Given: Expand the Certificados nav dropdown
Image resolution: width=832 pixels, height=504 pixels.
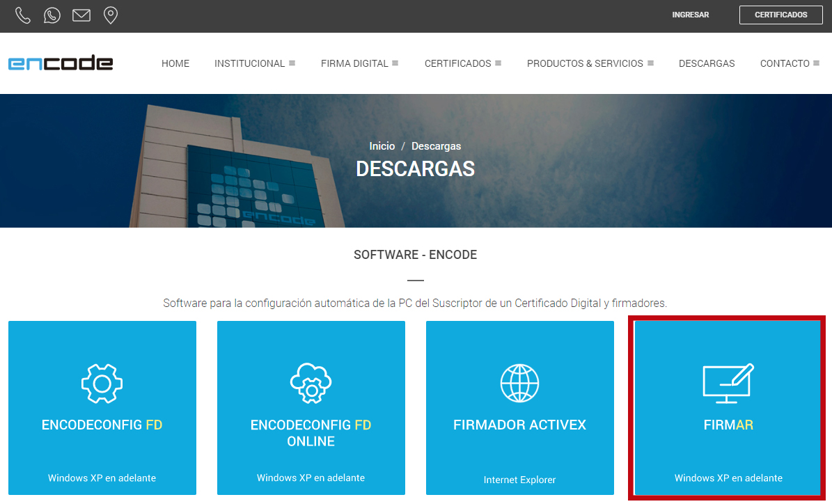Looking at the screenshot, I should 463,63.
